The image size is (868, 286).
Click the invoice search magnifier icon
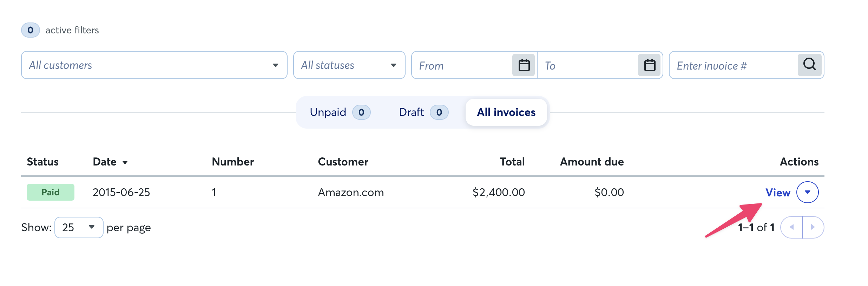tap(809, 65)
